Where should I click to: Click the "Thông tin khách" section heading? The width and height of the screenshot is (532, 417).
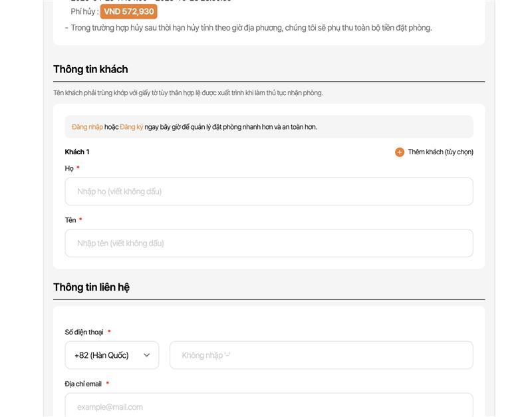click(x=90, y=69)
